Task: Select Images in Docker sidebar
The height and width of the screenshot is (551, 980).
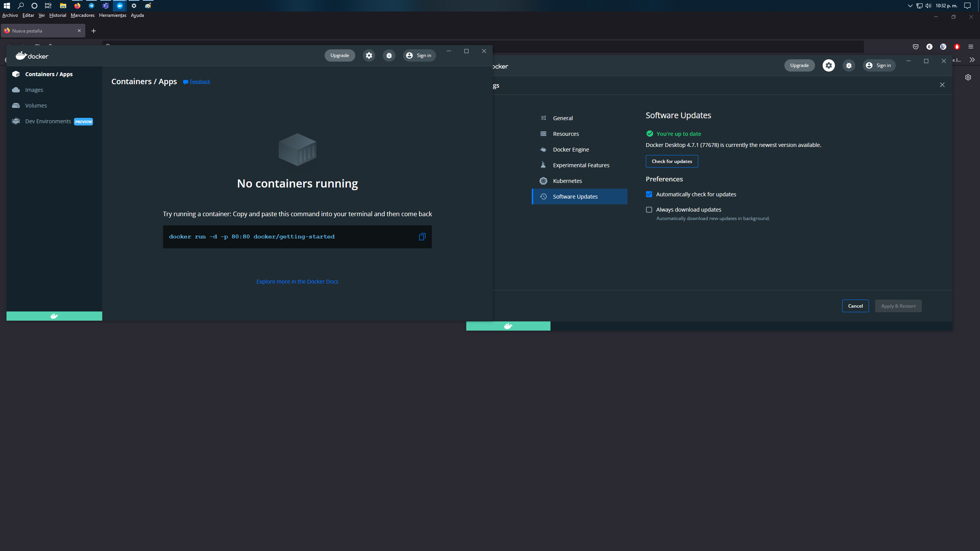Action: (54, 90)
